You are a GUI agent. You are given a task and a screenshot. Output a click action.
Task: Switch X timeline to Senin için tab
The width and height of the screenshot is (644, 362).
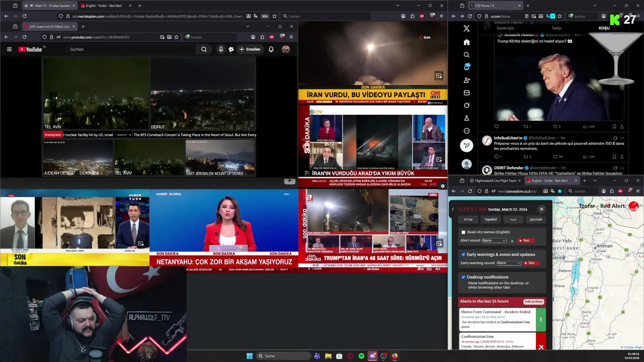tap(505, 28)
